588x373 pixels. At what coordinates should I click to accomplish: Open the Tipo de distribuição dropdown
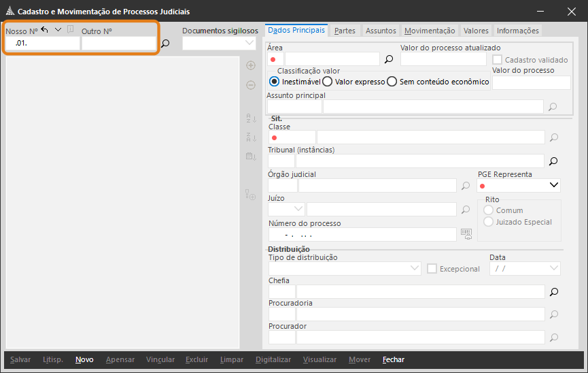tap(415, 269)
